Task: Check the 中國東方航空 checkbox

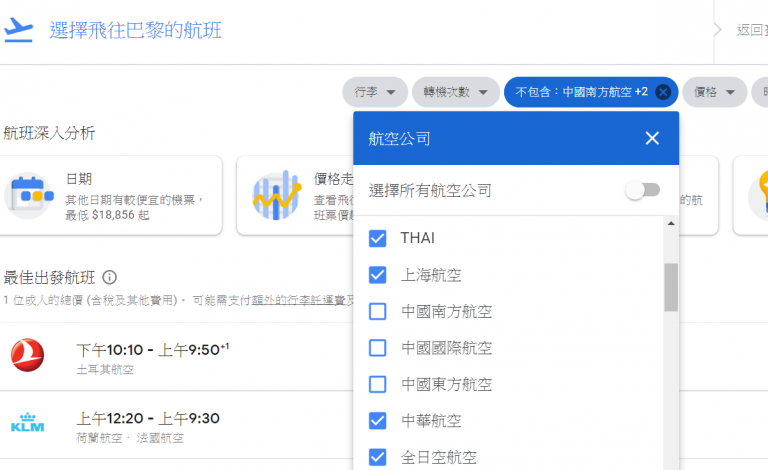Action: [x=378, y=384]
